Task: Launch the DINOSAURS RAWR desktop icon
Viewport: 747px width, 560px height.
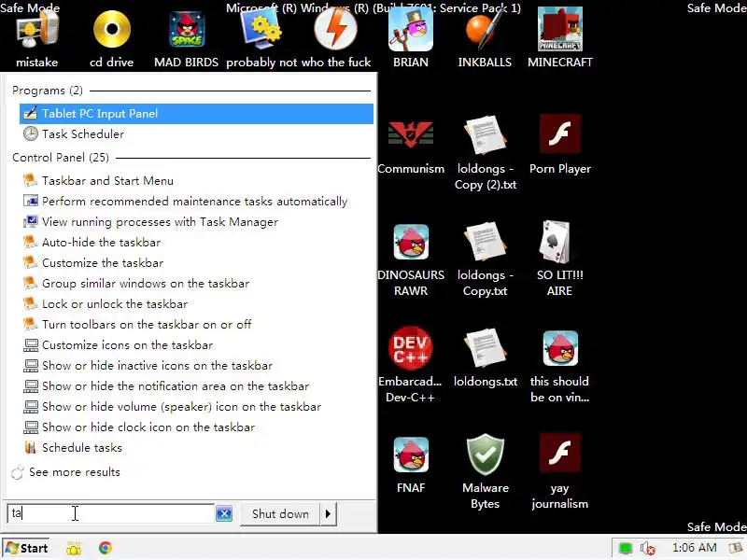Action: click(x=411, y=242)
